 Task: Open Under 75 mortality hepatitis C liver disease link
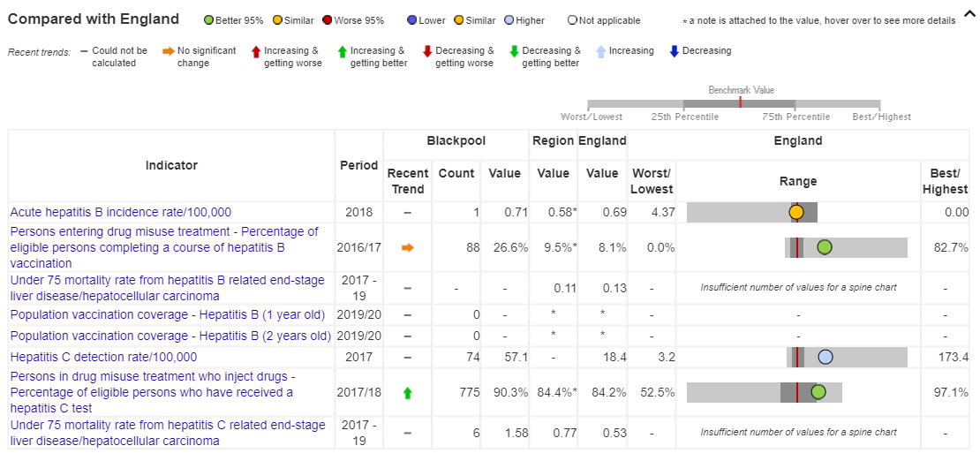point(167,433)
